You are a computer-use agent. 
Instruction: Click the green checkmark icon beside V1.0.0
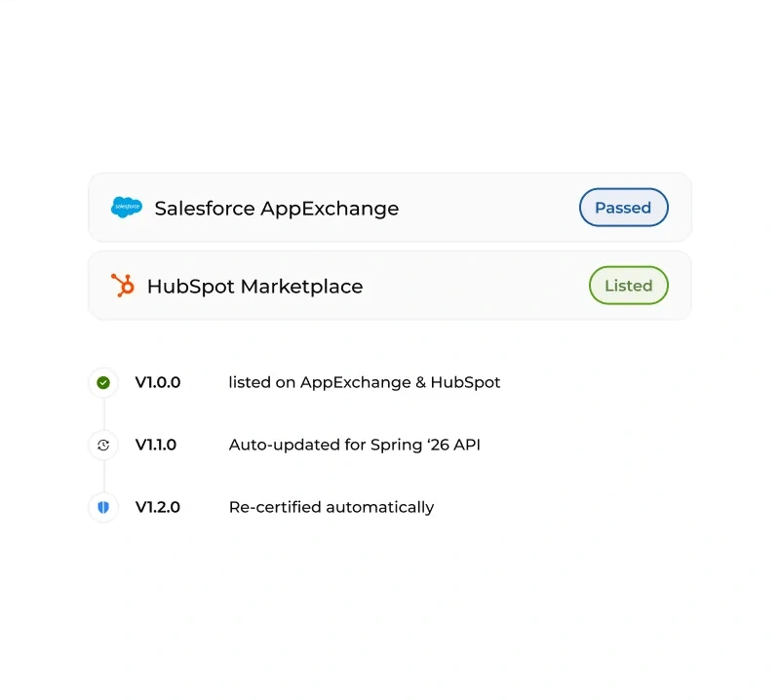click(x=103, y=382)
